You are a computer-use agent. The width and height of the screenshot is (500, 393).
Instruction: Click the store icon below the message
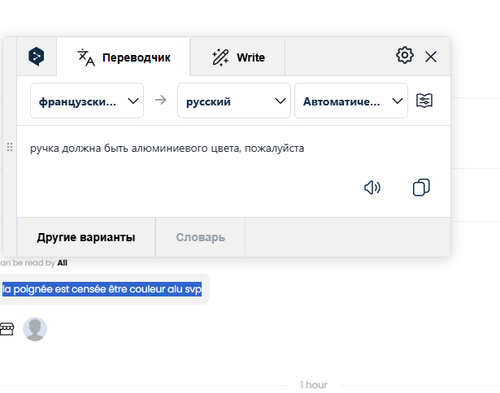(x=7, y=329)
